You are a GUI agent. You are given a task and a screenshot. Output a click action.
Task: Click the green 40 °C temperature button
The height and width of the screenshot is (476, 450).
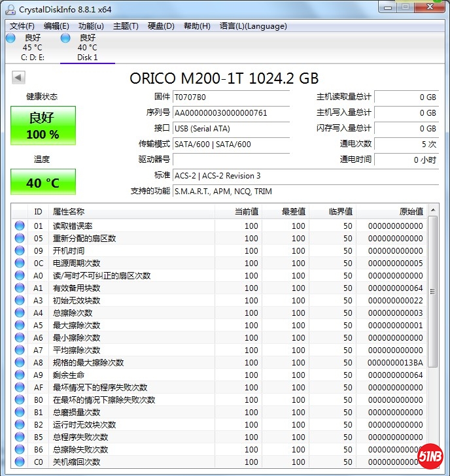point(43,182)
